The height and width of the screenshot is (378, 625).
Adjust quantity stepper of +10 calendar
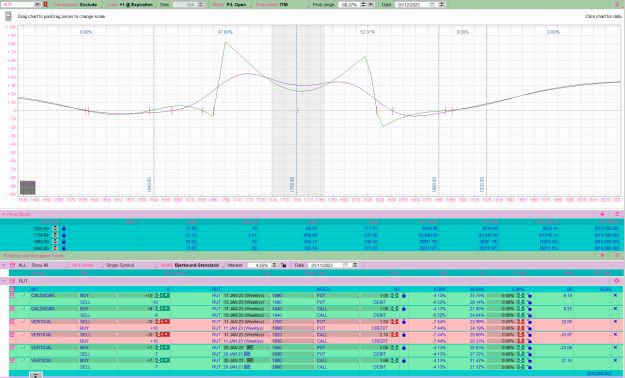pos(159,296)
